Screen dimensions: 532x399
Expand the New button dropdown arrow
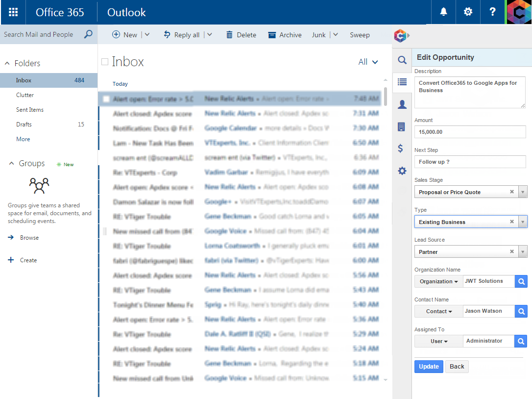(147, 34)
